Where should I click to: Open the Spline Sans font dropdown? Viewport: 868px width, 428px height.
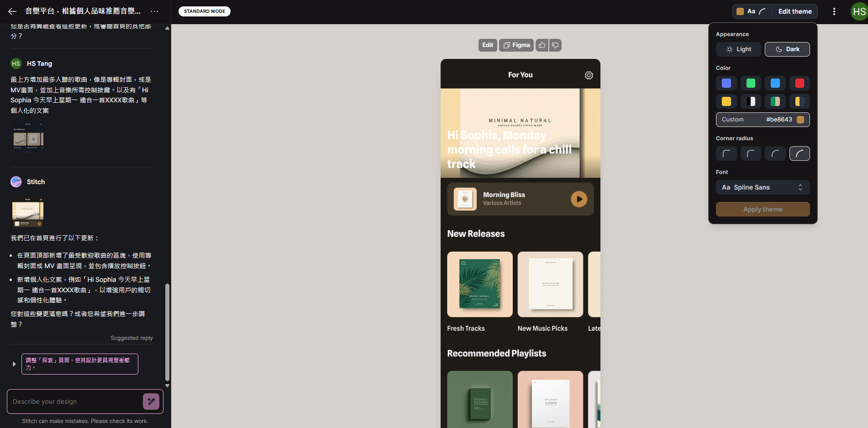763,187
